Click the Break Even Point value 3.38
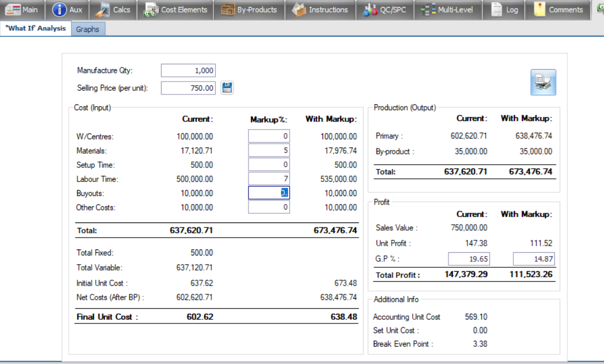 click(x=480, y=343)
